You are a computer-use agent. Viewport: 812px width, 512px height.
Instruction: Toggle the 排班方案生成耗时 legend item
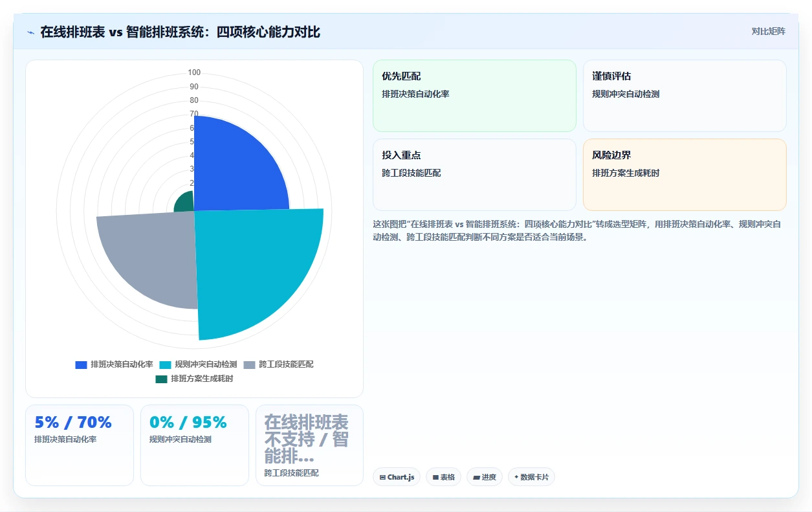[x=194, y=379]
